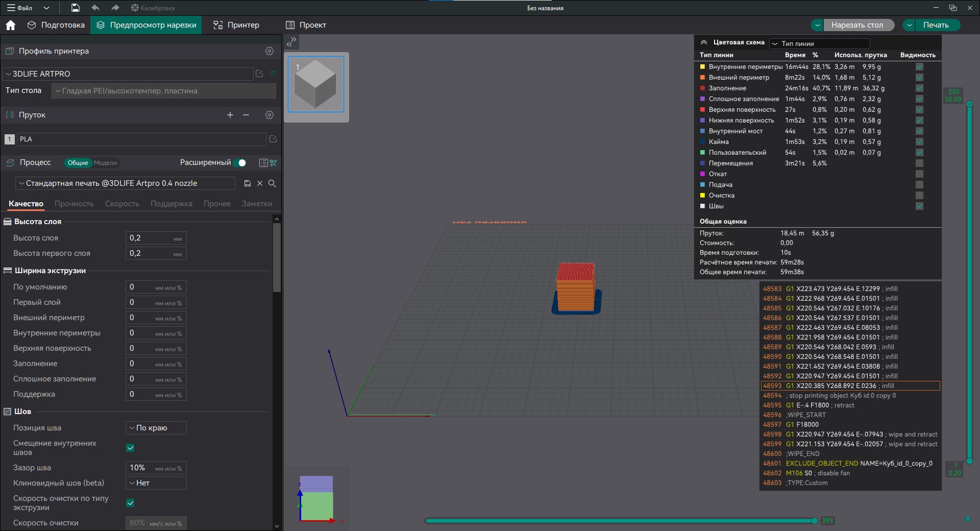Screen dimensions: 980x531
Task: Click the horizontal move slider handle
Action: [x=814, y=521]
